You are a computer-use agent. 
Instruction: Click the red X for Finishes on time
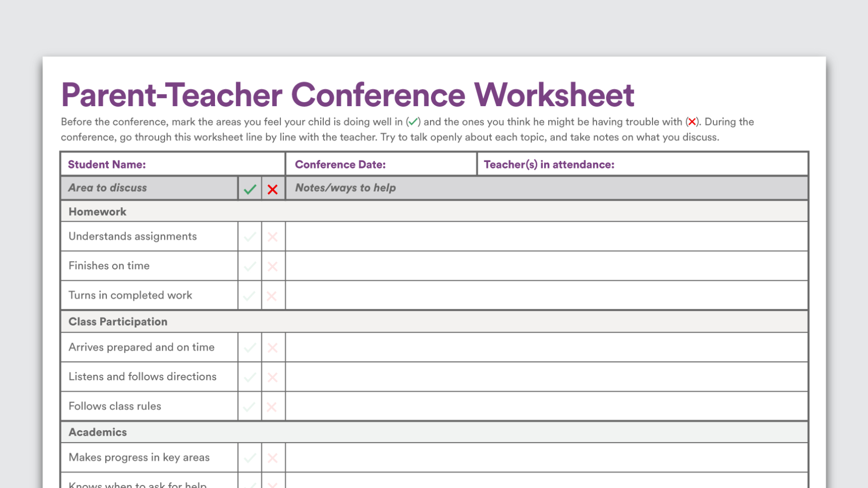272,266
